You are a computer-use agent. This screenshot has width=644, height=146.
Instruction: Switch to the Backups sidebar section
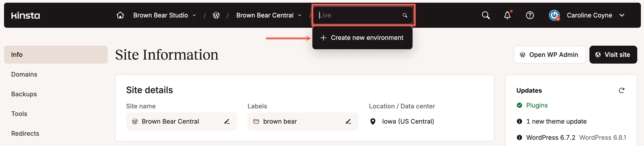[x=24, y=94]
